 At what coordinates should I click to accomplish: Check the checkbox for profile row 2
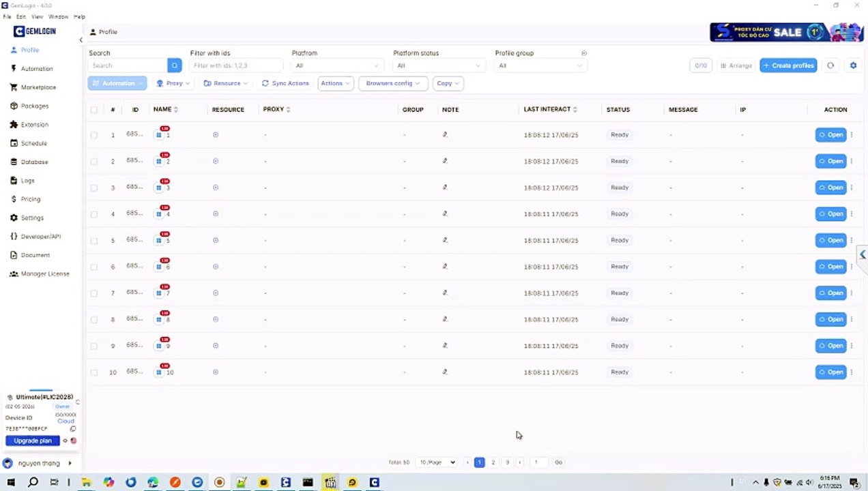[94, 161]
